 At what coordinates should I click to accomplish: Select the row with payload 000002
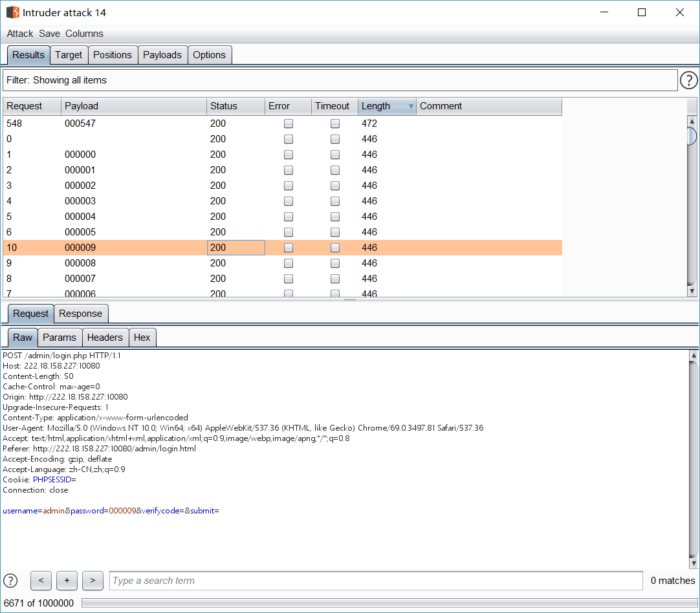point(282,186)
